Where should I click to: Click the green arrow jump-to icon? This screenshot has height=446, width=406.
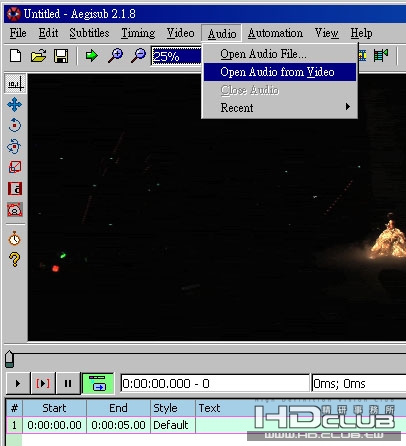click(92, 55)
